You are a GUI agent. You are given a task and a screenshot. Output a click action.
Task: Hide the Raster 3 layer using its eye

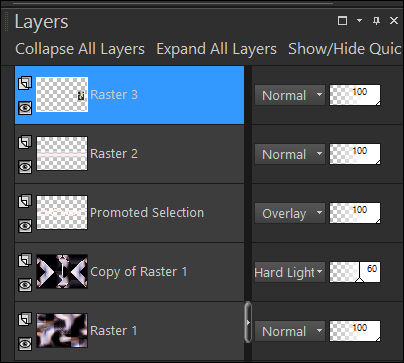tap(25, 108)
